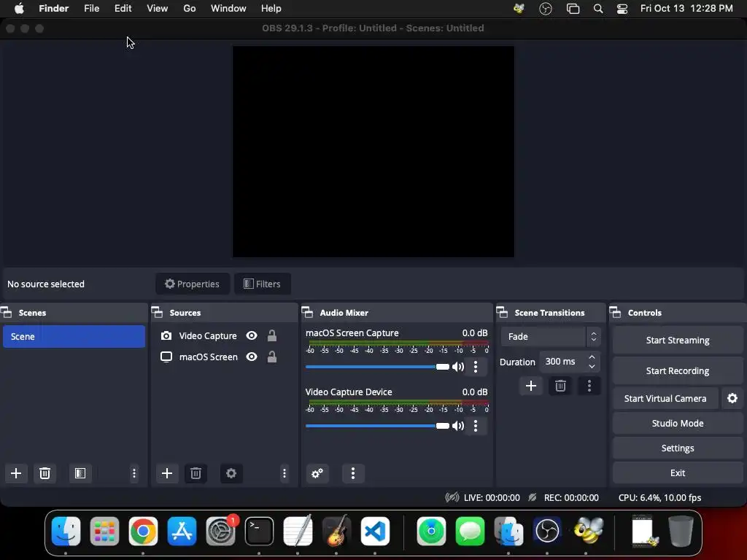Open OBS icon in the Dock
Image resolution: width=747 pixels, height=560 pixels.
click(547, 531)
